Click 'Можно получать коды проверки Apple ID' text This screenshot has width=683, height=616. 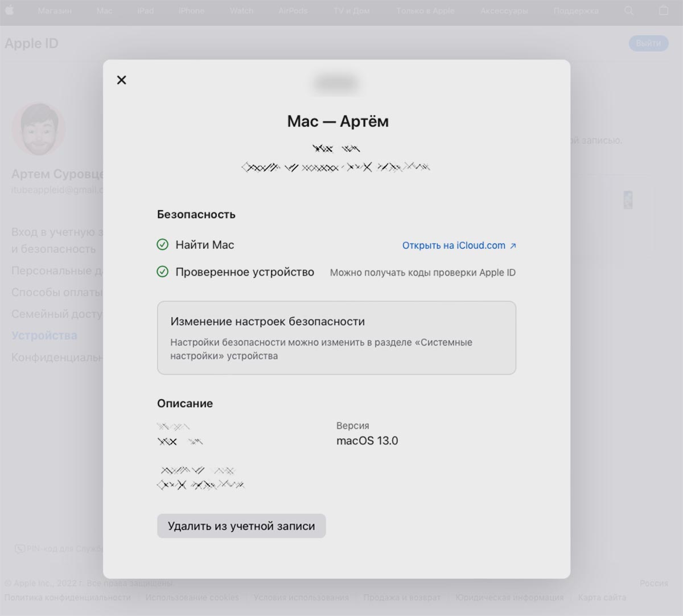(423, 273)
